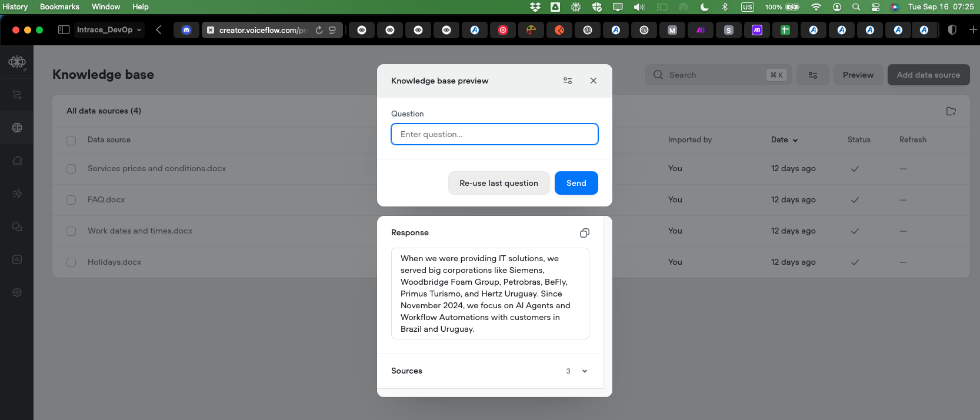Open the Intrace_DevOp profile dropdown

pyautogui.click(x=109, y=29)
